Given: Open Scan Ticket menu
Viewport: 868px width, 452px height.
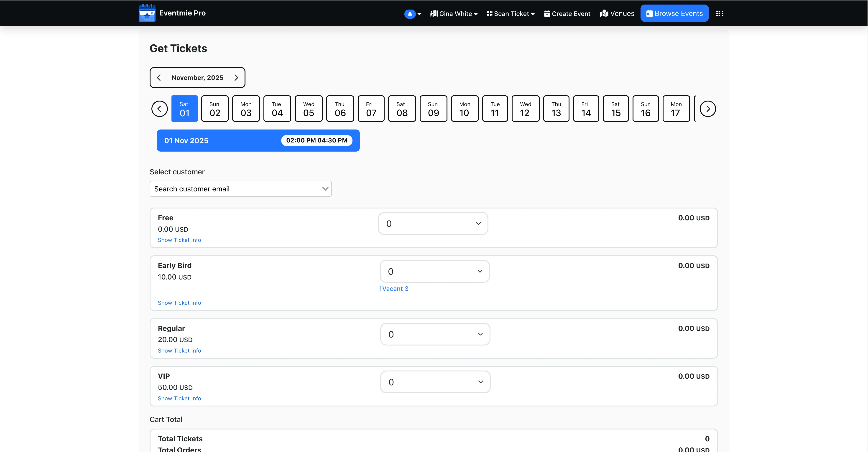Looking at the screenshot, I should pyautogui.click(x=511, y=14).
